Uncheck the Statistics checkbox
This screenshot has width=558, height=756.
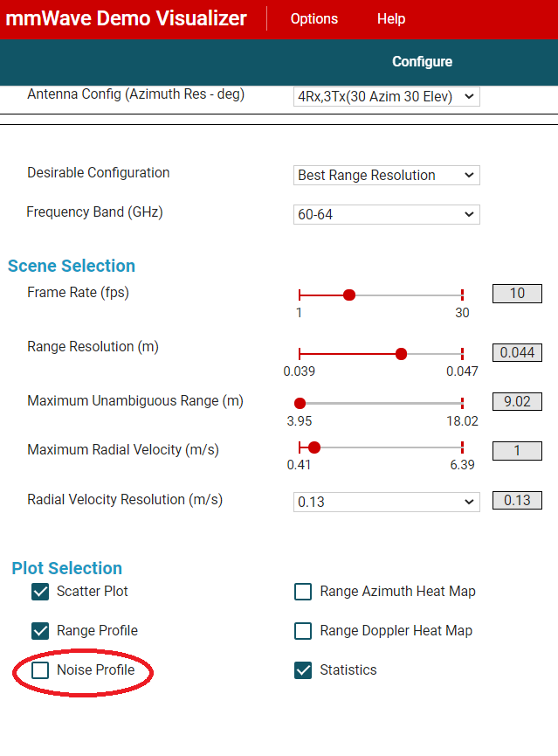pyautogui.click(x=303, y=670)
